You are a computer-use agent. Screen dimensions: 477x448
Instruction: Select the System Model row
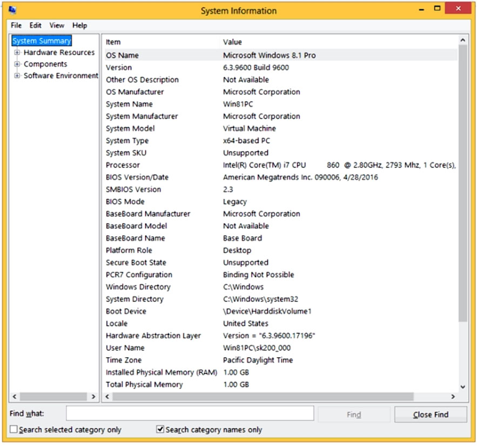coord(280,129)
